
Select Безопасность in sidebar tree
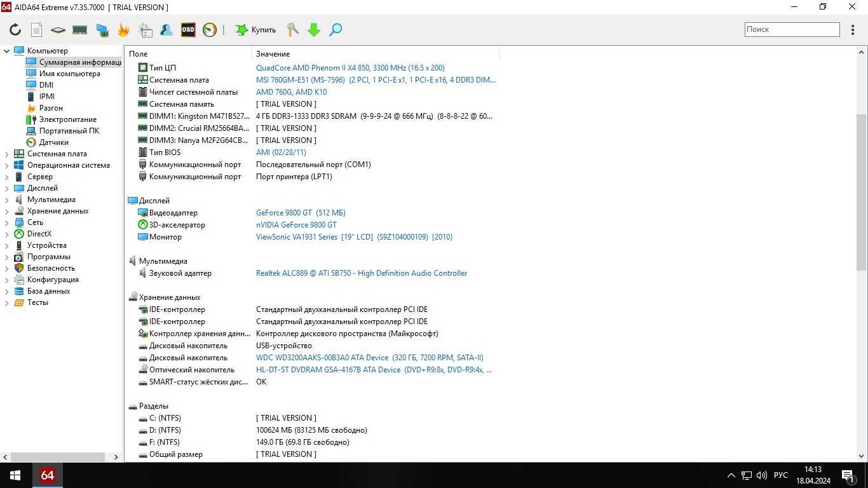[44, 268]
